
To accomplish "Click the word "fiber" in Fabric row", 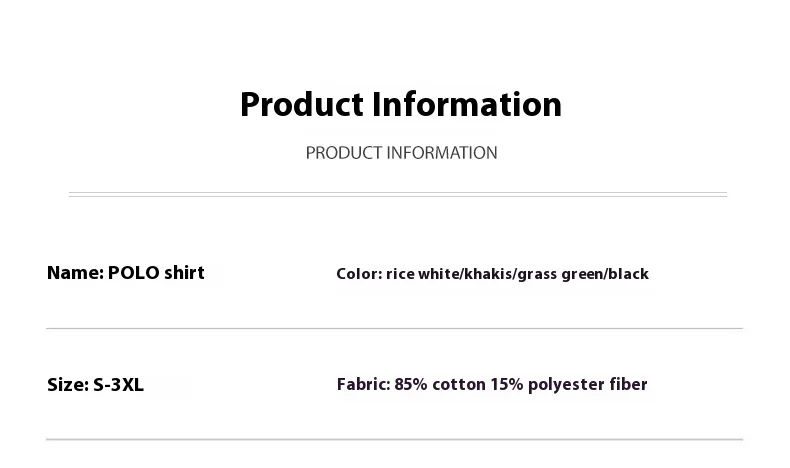I will click(629, 385).
